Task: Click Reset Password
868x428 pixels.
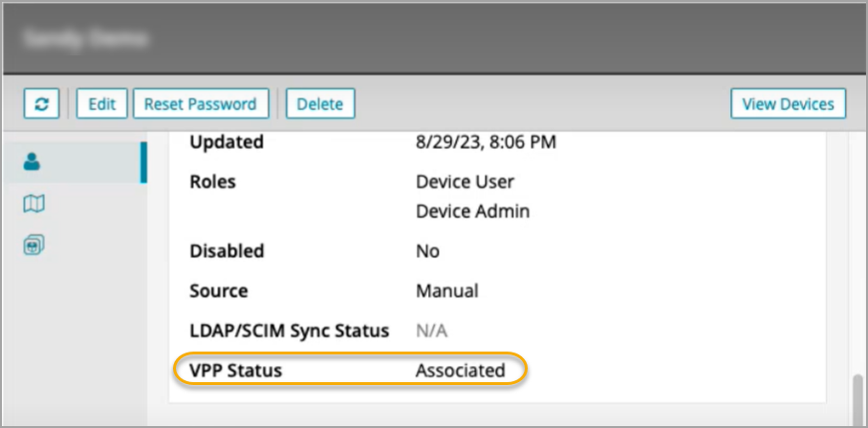Action: tap(200, 104)
